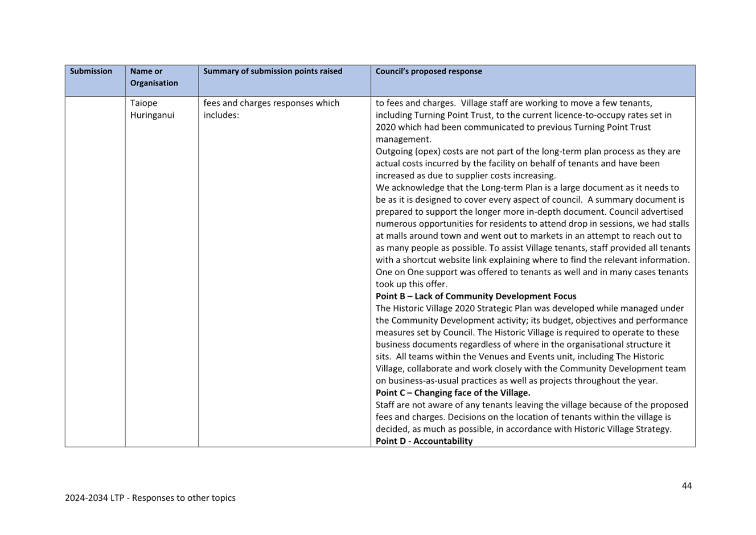Click the 'Submission' column header

click(x=95, y=80)
